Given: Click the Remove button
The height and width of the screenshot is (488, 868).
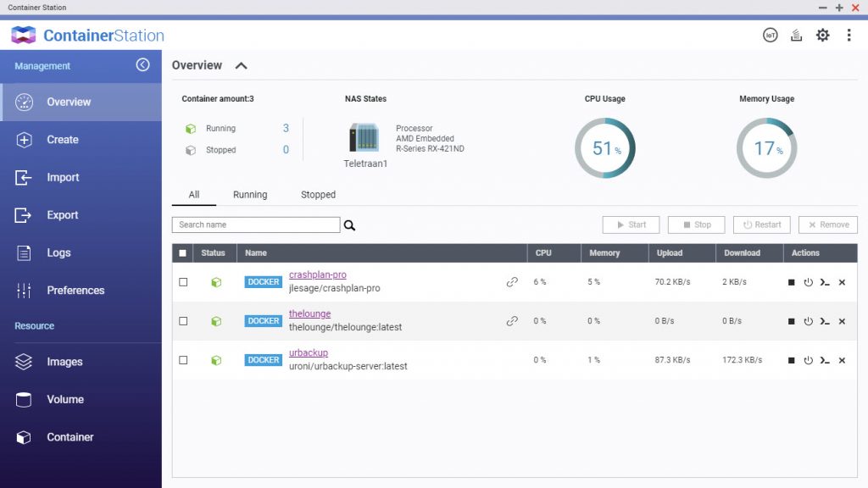Looking at the screenshot, I should click(828, 225).
